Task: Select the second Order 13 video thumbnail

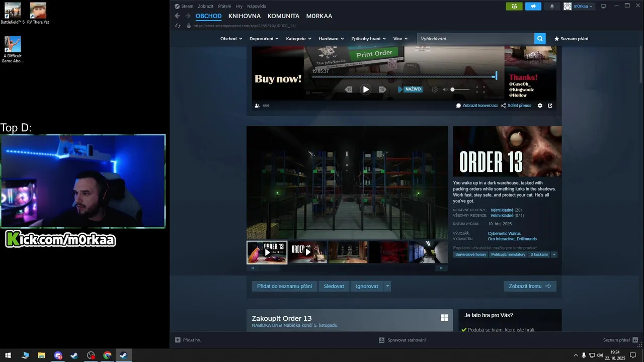Action: coord(308,252)
